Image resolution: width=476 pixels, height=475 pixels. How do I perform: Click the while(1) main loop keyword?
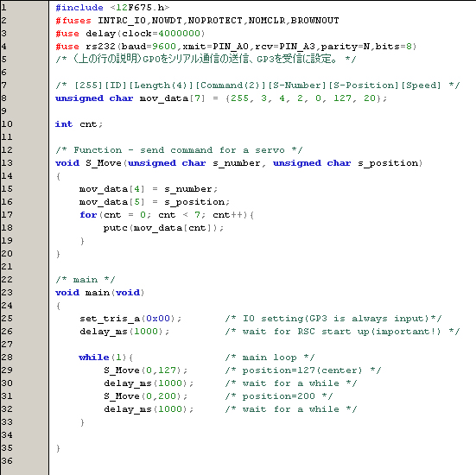[x=94, y=358]
